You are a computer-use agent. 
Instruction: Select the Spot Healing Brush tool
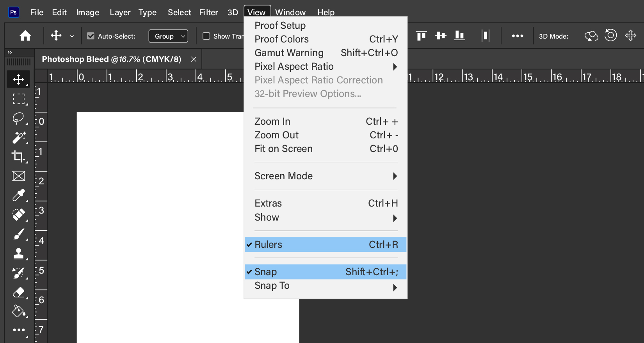pyautogui.click(x=18, y=214)
